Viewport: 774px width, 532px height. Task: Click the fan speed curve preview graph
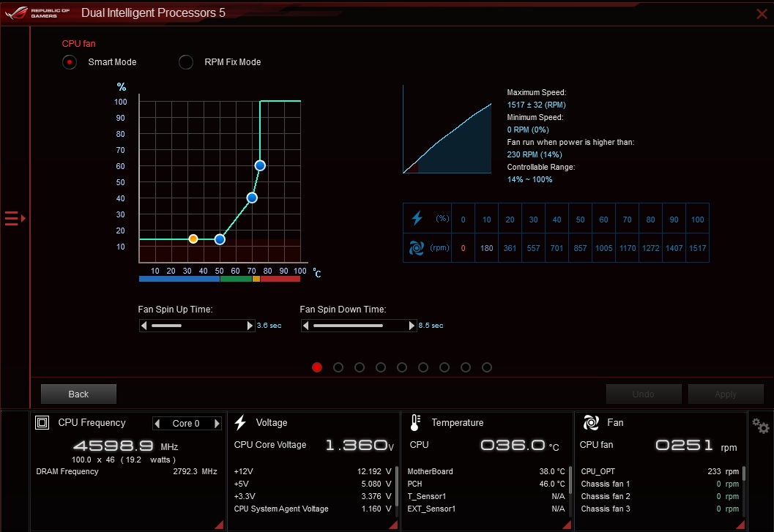pos(447,130)
